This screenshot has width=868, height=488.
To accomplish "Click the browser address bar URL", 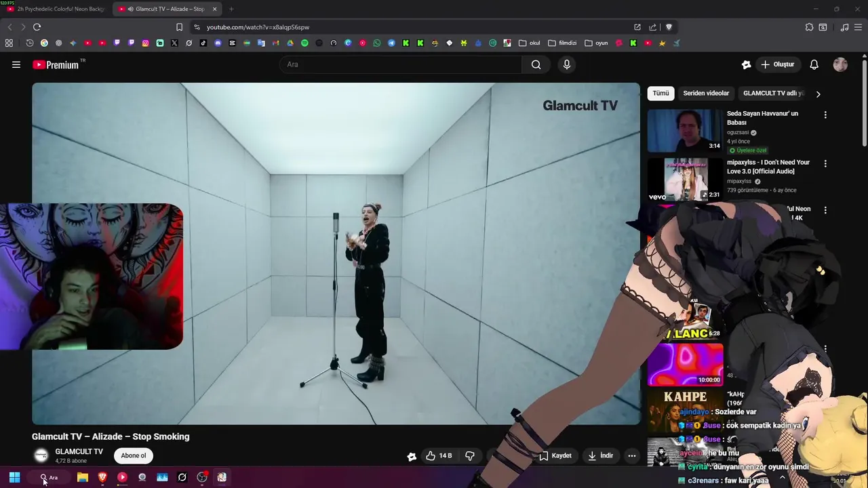I will (258, 27).
